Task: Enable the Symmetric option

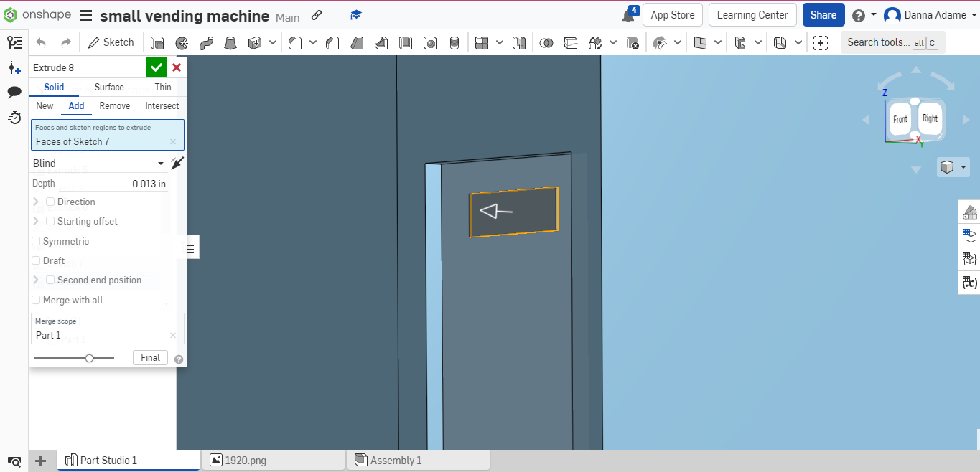Action: pos(36,241)
